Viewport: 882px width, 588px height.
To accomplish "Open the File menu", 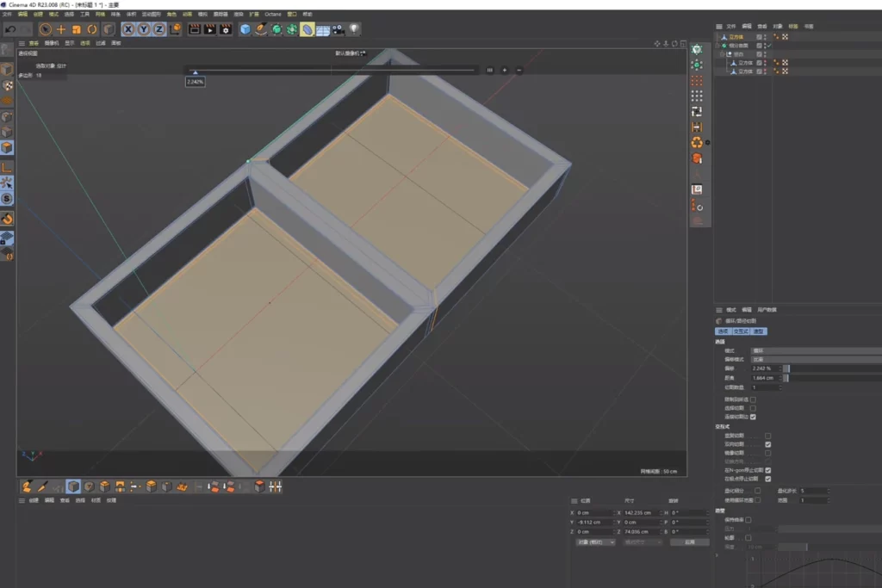I will pyautogui.click(x=9, y=13).
